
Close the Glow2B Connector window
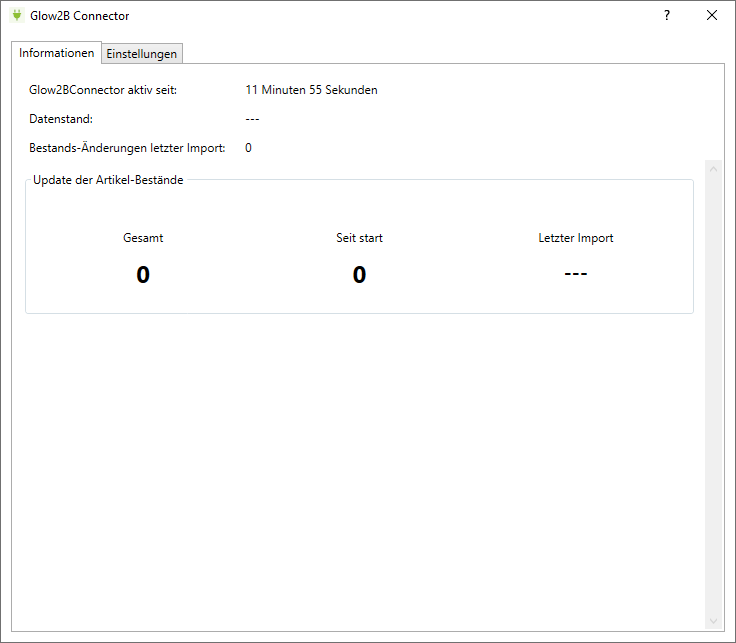(712, 16)
